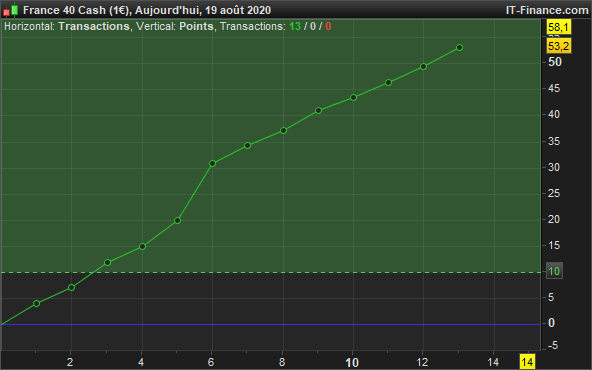Select the data point at transaction 12
Screen dimensions: 592x370
click(424, 66)
